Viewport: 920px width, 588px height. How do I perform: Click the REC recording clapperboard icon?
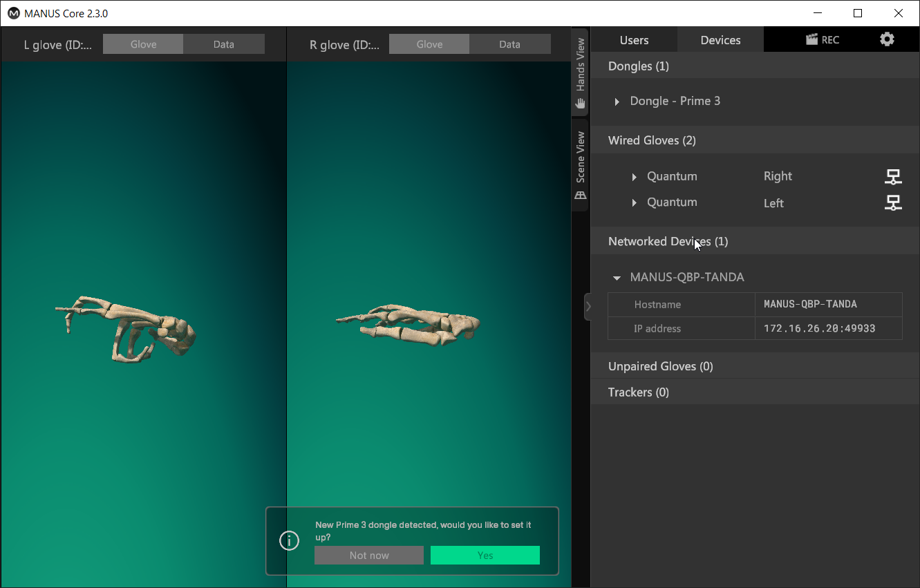click(812, 39)
